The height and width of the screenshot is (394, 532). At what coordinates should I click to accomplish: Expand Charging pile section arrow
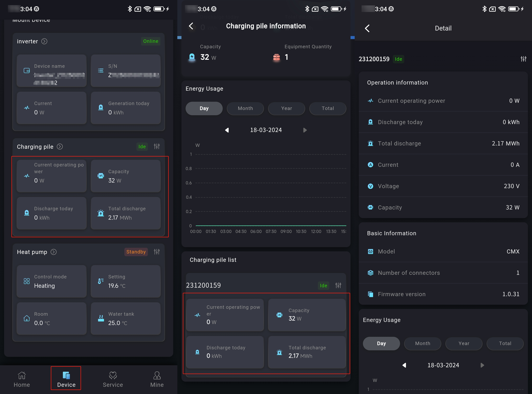click(60, 146)
